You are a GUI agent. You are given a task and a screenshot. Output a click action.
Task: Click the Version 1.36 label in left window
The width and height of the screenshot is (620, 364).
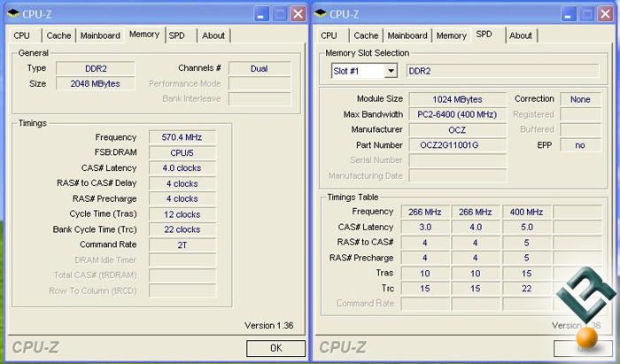pyautogui.click(x=269, y=326)
